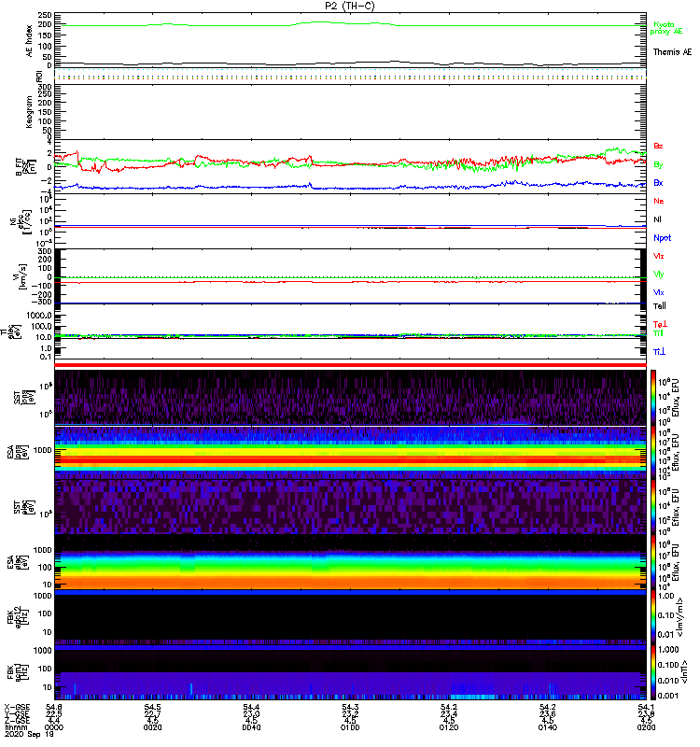Click the "0100" time tick label
The image size is (700, 747).
coord(350,727)
